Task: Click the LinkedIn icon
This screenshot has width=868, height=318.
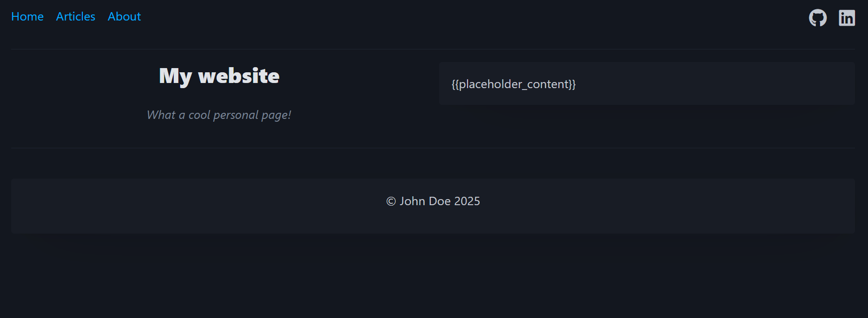Action: point(847,18)
